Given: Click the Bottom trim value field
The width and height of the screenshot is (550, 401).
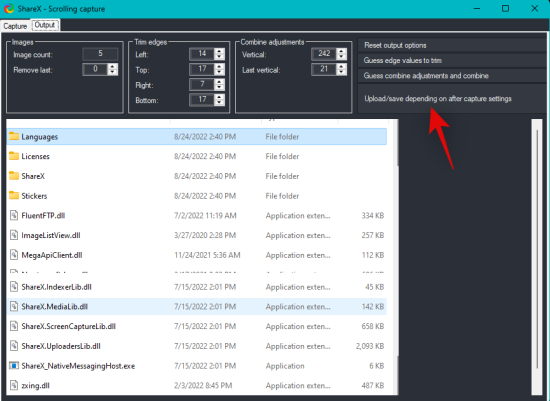Looking at the screenshot, I should [x=202, y=100].
